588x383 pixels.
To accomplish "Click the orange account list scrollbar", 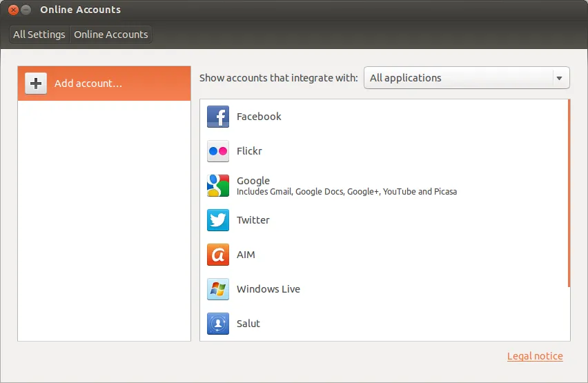I will [x=569, y=193].
